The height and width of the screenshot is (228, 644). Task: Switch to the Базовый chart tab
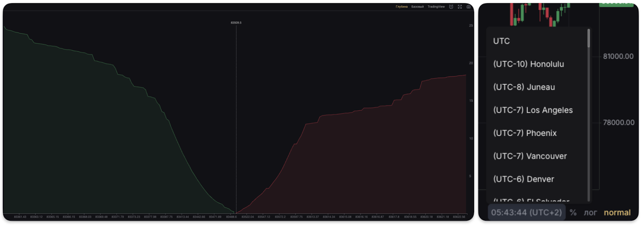pyautogui.click(x=417, y=7)
